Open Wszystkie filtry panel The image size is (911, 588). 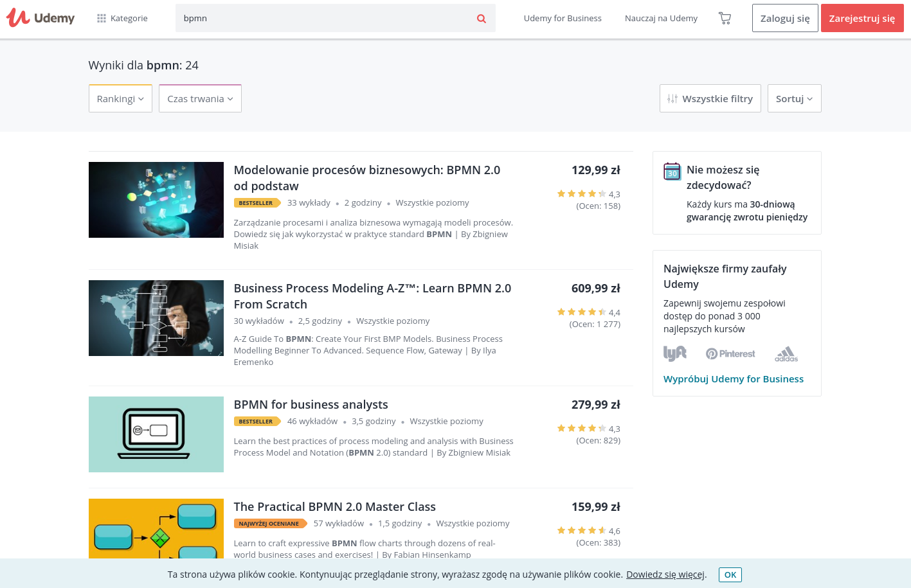tap(710, 98)
